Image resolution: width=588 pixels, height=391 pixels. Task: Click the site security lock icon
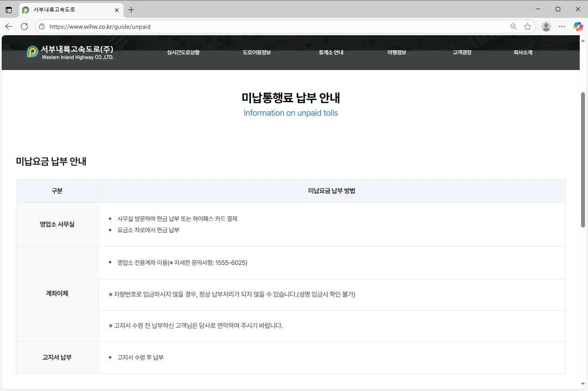(x=41, y=26)
